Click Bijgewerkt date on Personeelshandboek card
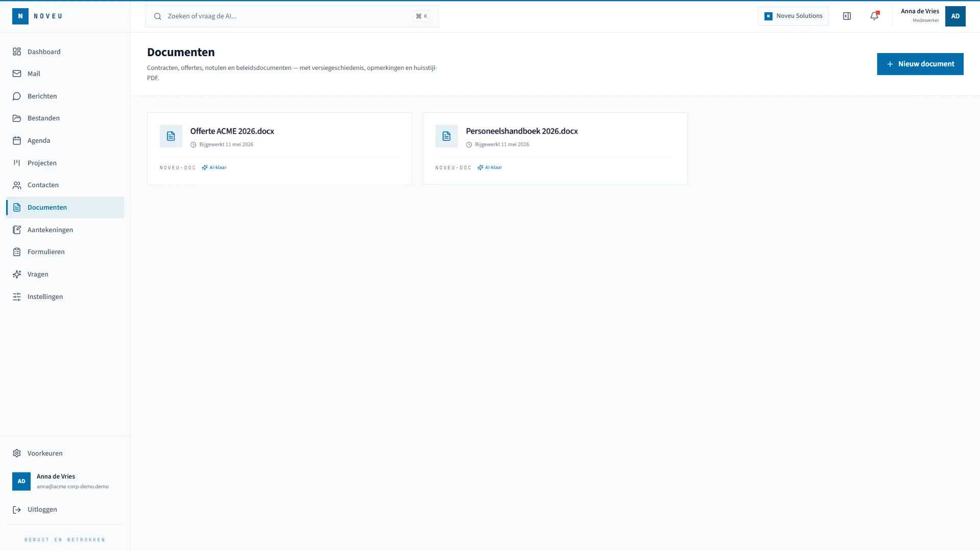980x551 pixels. pyautogui.click(x=498, y=144)
